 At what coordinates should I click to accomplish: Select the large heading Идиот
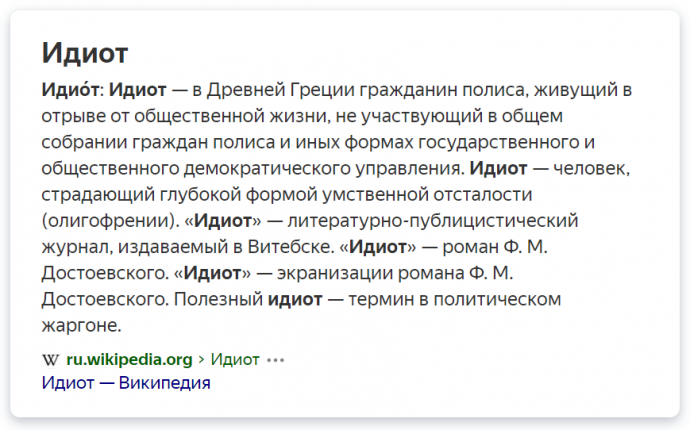coord(84,53)
